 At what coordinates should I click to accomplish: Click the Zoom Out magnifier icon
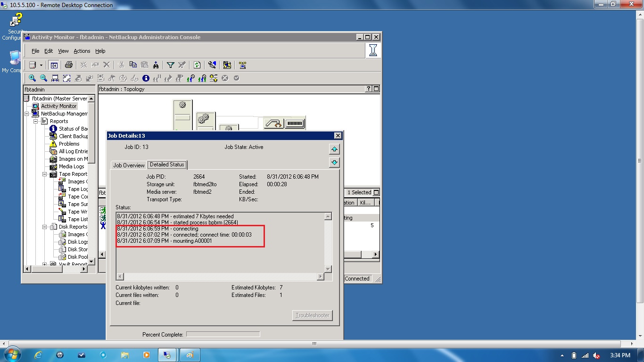[43, 78]
